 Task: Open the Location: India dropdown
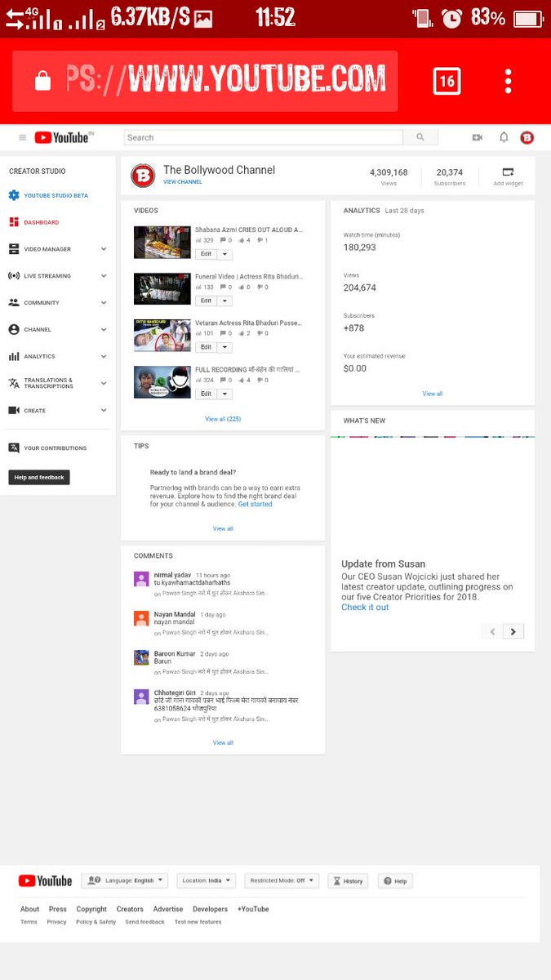tap(206, 881)
